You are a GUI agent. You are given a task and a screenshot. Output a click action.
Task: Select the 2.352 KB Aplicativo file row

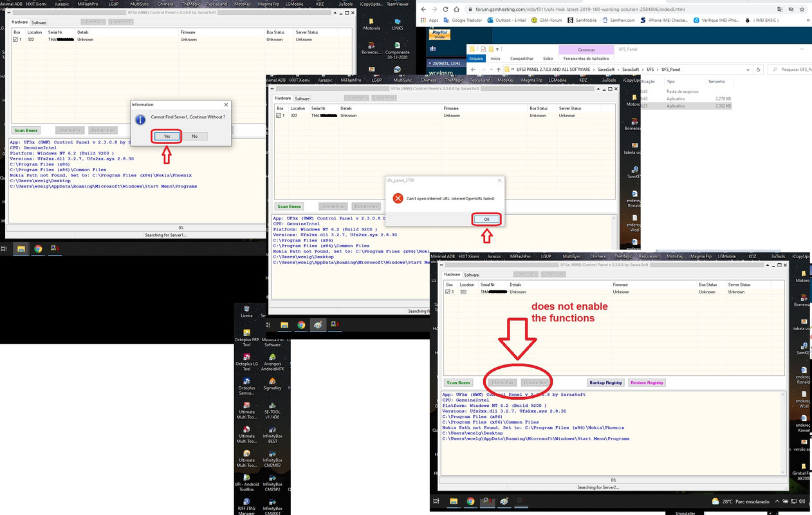point(685,106)
